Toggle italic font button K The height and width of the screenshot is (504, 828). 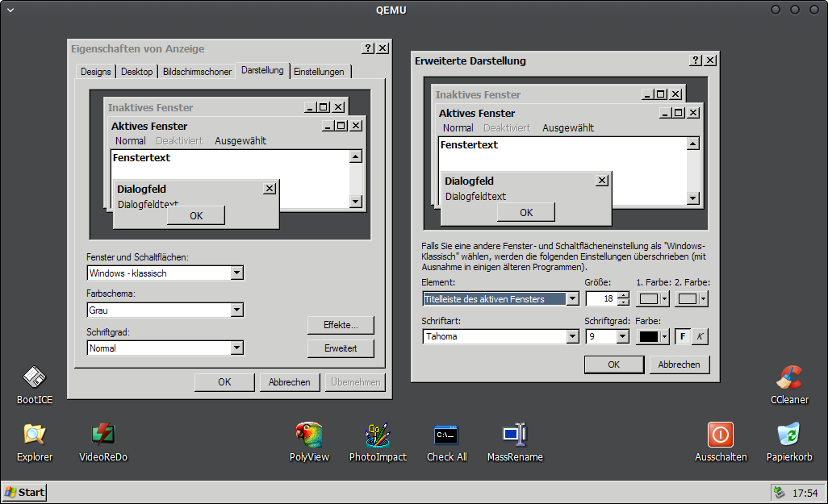700,336
